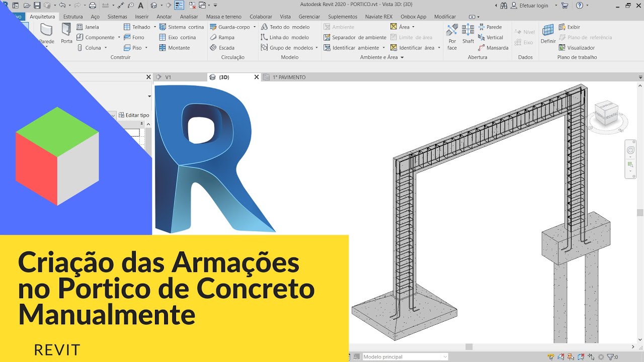Open the help question mark icon
The image size is (644, 362).
579,6
